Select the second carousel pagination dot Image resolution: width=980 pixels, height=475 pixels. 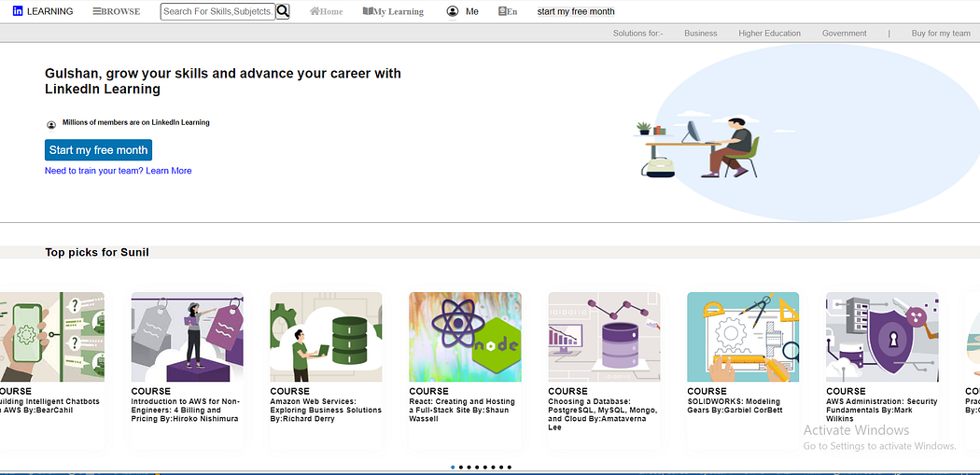pyautogui.click(x=461, y=467)
